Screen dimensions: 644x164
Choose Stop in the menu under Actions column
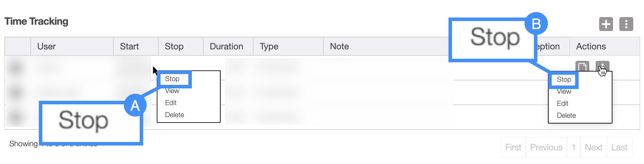[564, 79]
